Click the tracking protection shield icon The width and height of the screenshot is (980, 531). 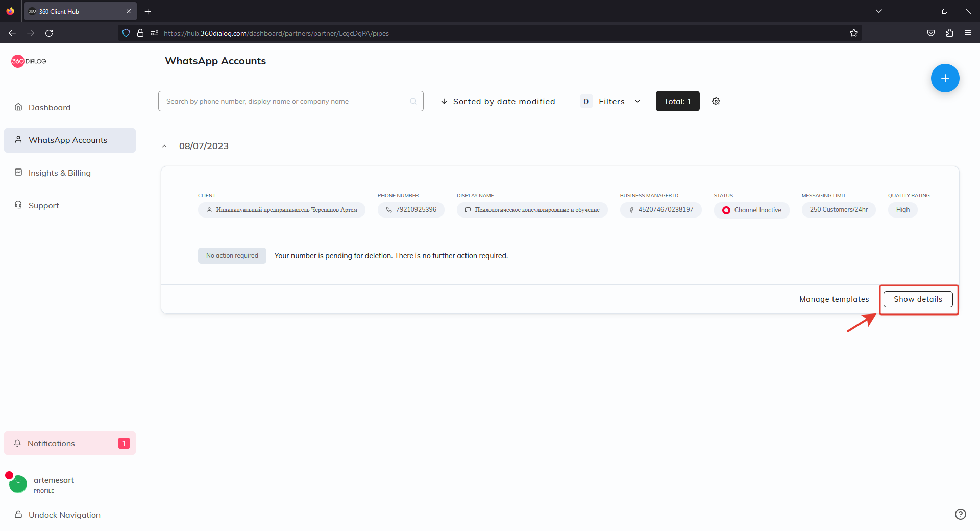click(126, 33)
